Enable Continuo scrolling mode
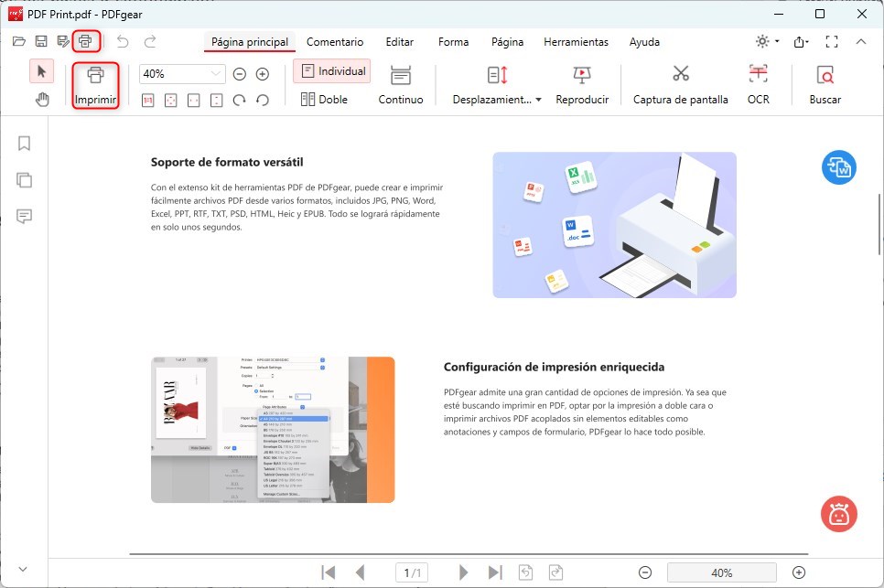Screen dimensions: 884x588 click(400, 86)
